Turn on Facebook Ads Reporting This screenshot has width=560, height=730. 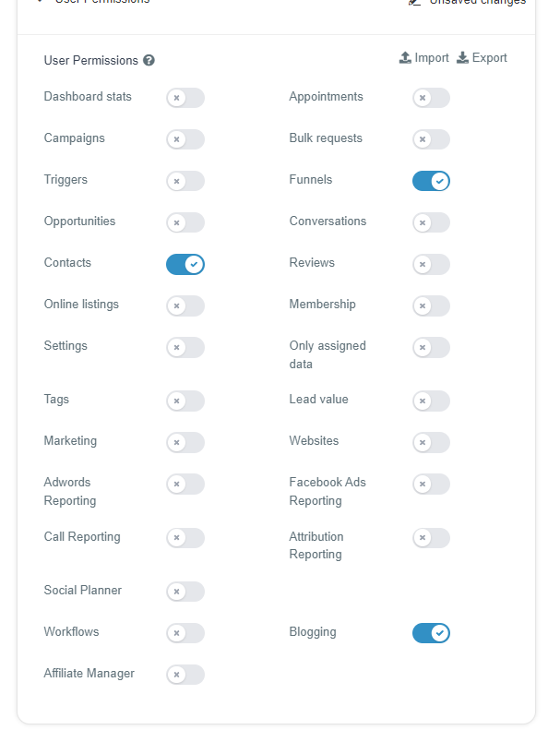point(431,484)
